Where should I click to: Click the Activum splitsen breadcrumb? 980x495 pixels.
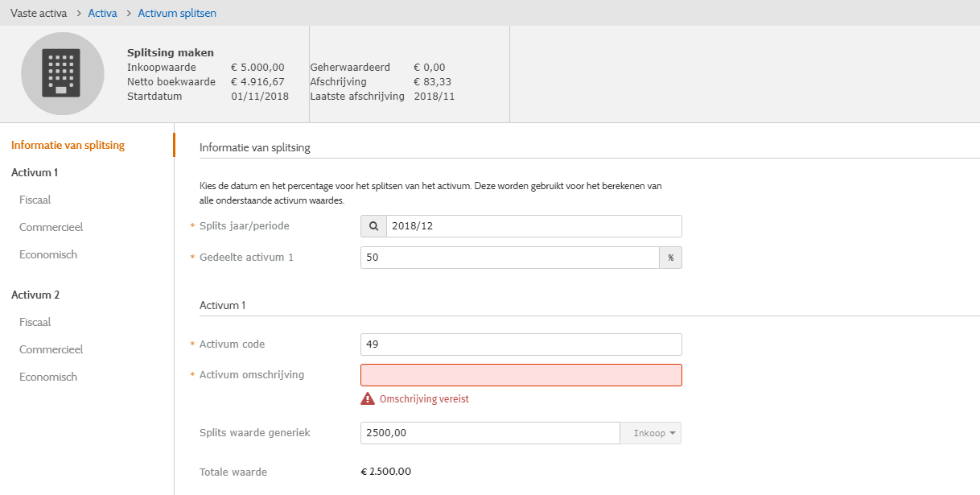[177, 13]
